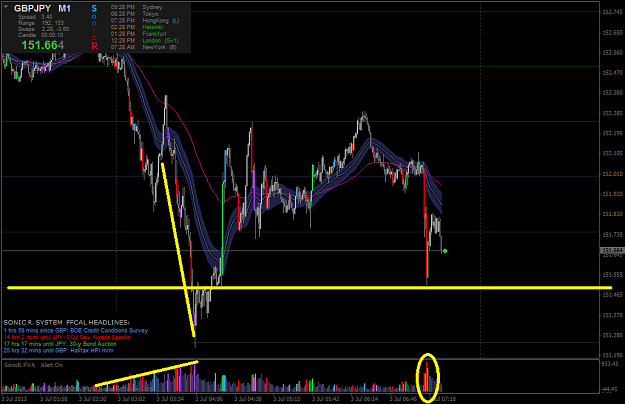Click the 152.470 price scale label
The width and height of the screenshot is (625, 404).
coord(612,73)
